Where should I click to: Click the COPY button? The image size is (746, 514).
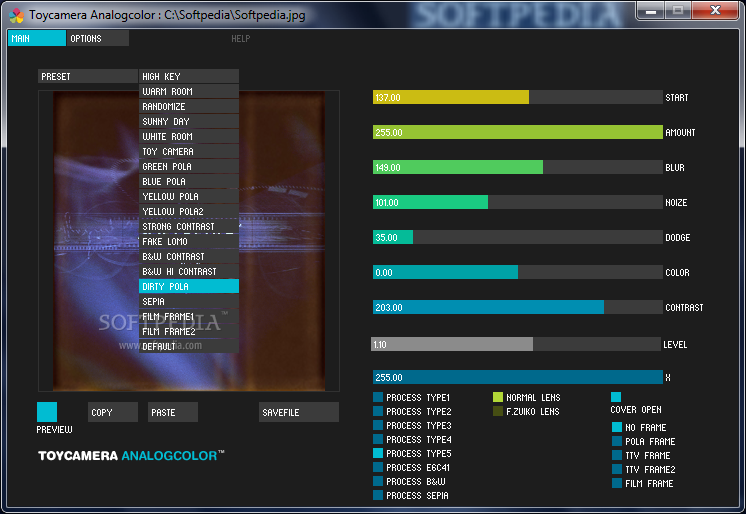113,412
